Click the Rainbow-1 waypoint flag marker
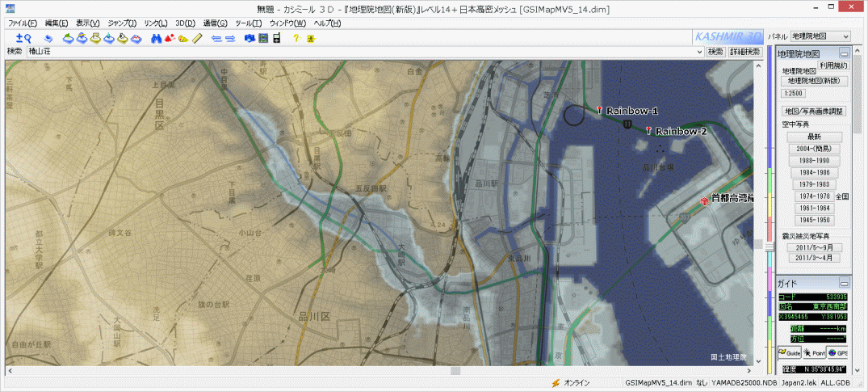 point(599,110)
